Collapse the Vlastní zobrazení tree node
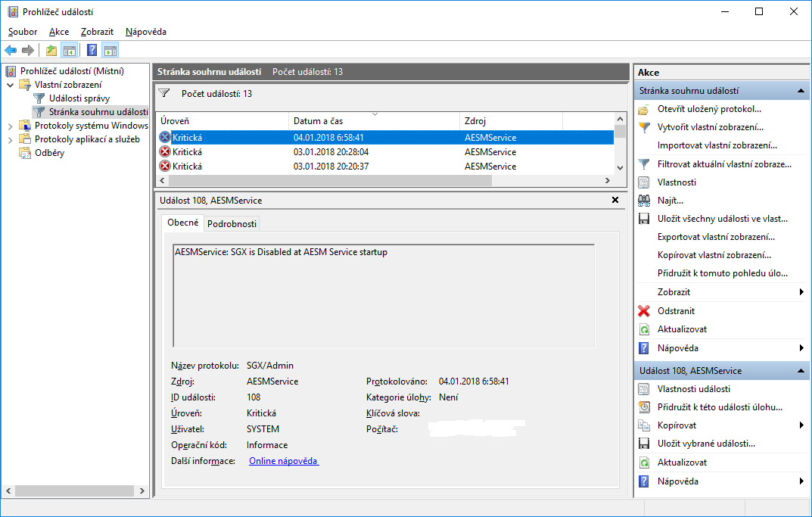Viewport: 812px width, 517px height. 10,85
